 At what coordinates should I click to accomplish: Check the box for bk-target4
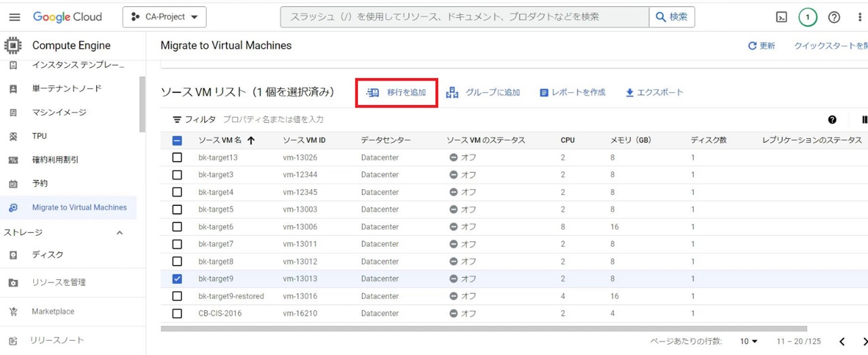pos(177,192)
